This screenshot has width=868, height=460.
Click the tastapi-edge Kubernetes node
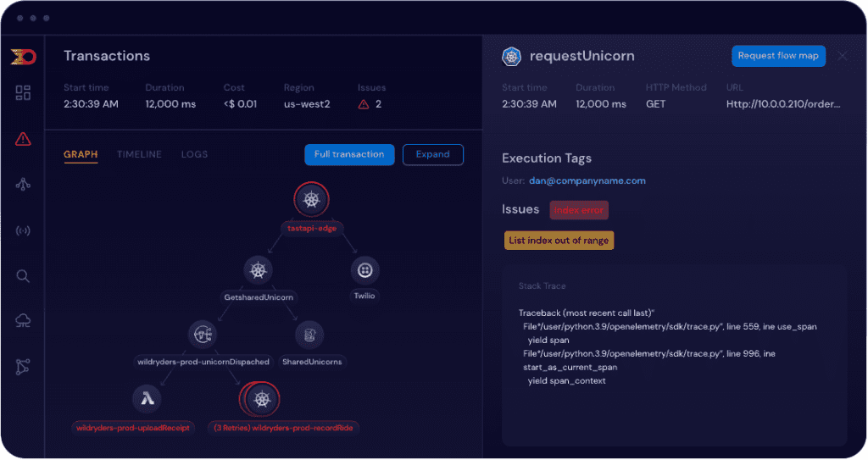(x=311, y=200)
